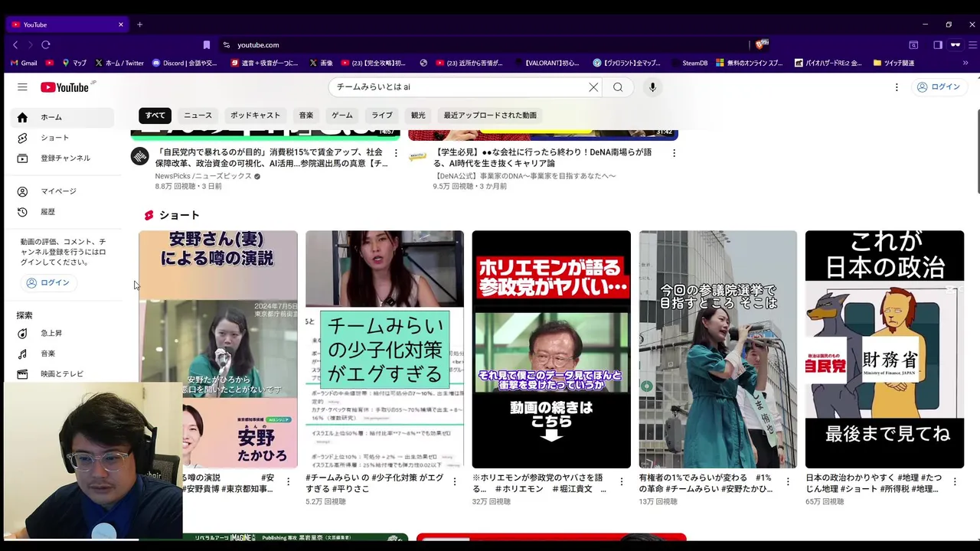Click the YouTube search text field
980x551 pixels.
459,87
